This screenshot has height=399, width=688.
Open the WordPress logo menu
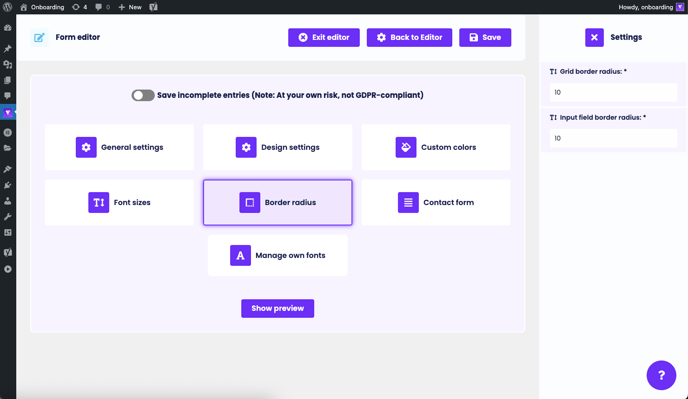[x=7, y=7]
